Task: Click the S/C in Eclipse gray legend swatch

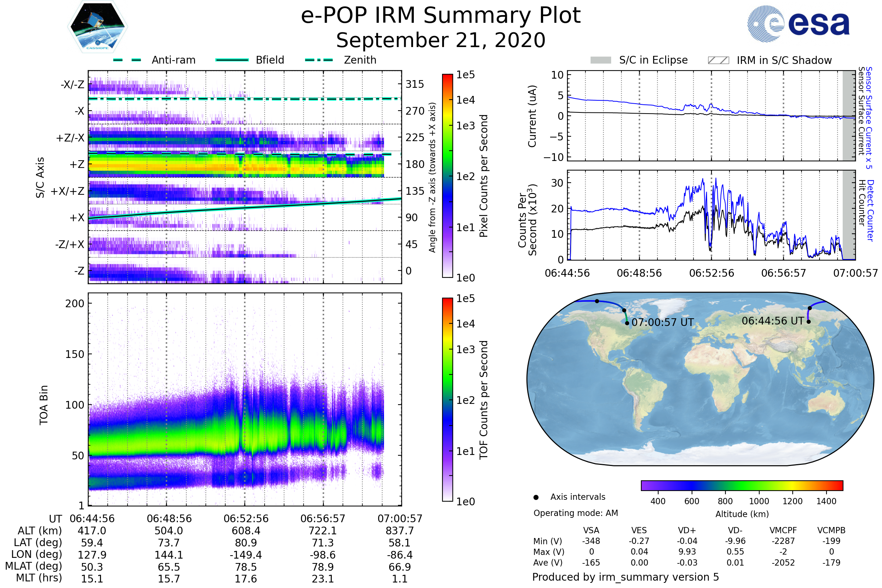Action: (600, 60)
